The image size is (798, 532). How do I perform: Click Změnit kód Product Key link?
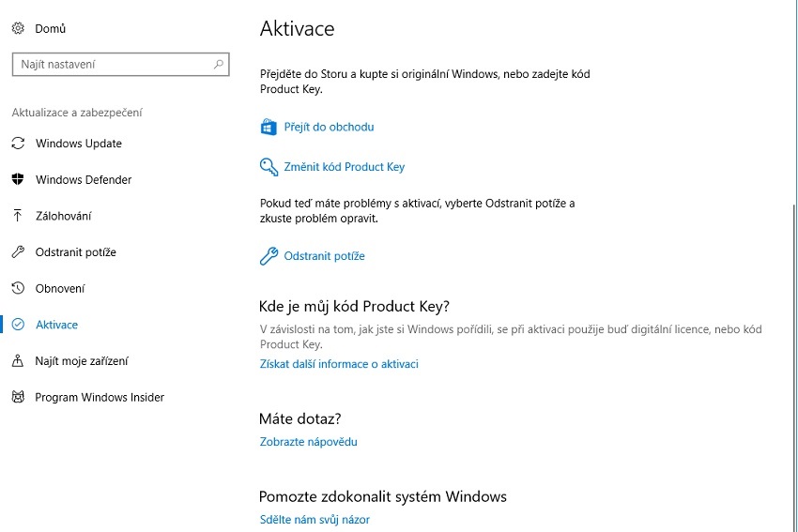tap(344, 167)
